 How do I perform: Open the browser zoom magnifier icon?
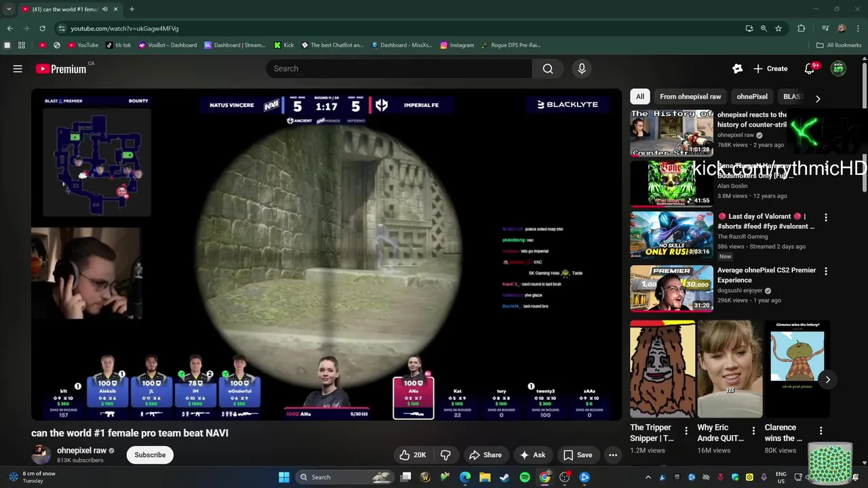coord(764,28)
